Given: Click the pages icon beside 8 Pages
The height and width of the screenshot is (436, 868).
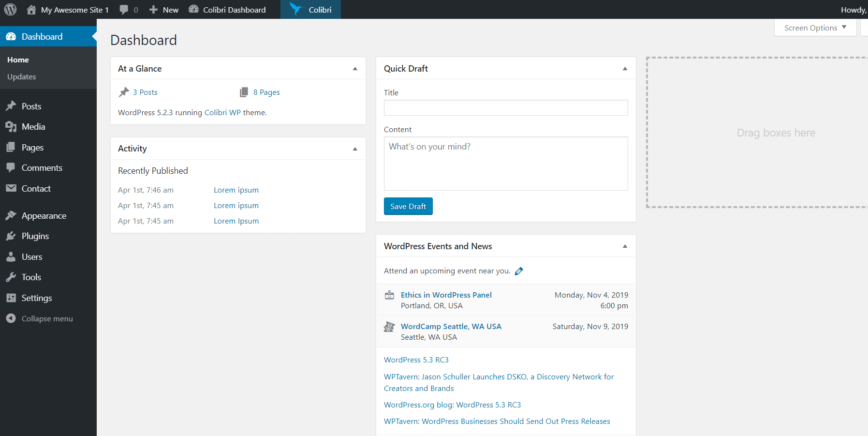Looking at the screenshot, I should pyautogui.click(x=244, y=91).
